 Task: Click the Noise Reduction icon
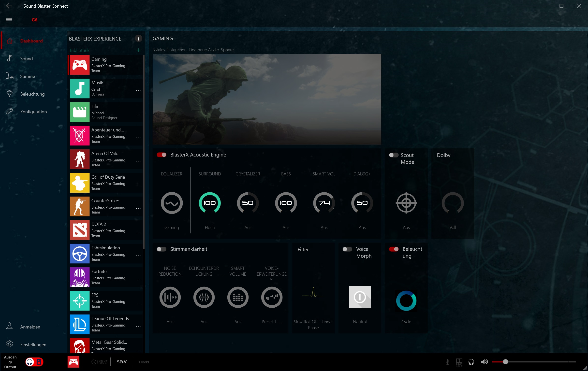pos(170,297)
